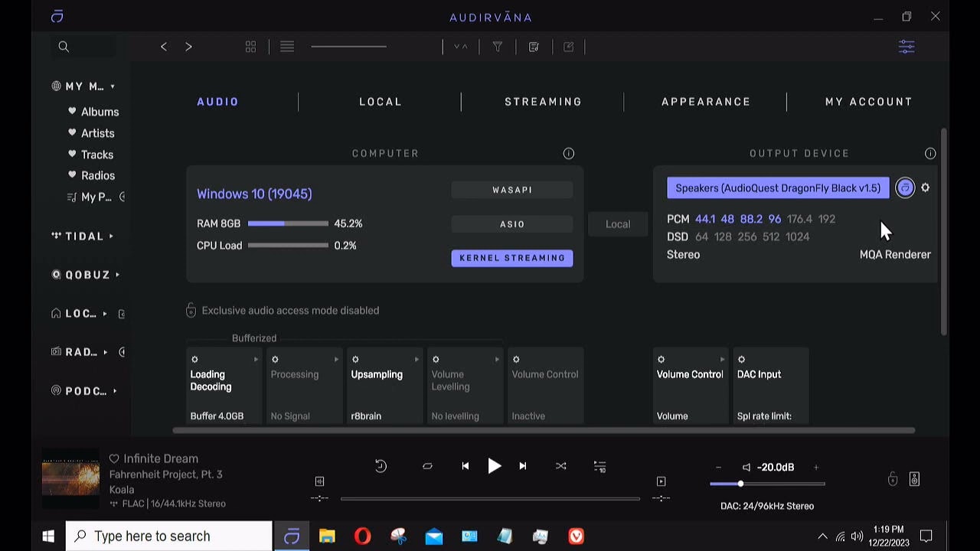The height and width of the screenshot is (551, 980).
Task: Skip to the next track
Action: click(x=523, y=466)
